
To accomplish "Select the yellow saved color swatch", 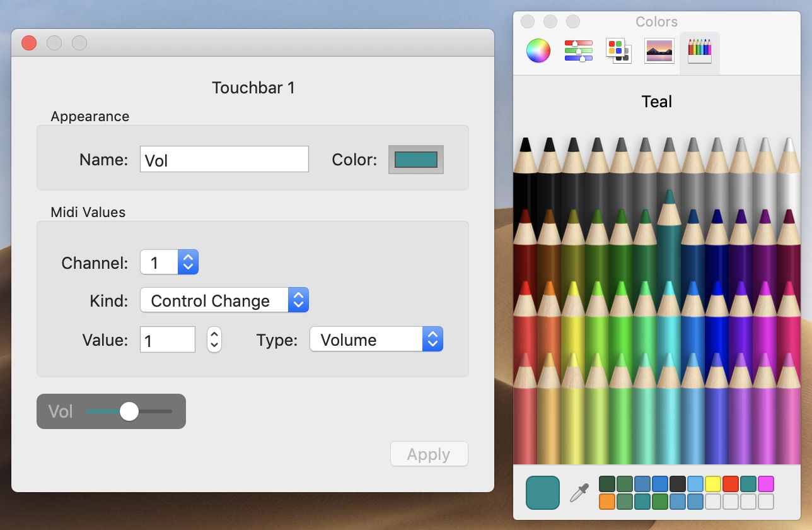I will click(713, 484).
